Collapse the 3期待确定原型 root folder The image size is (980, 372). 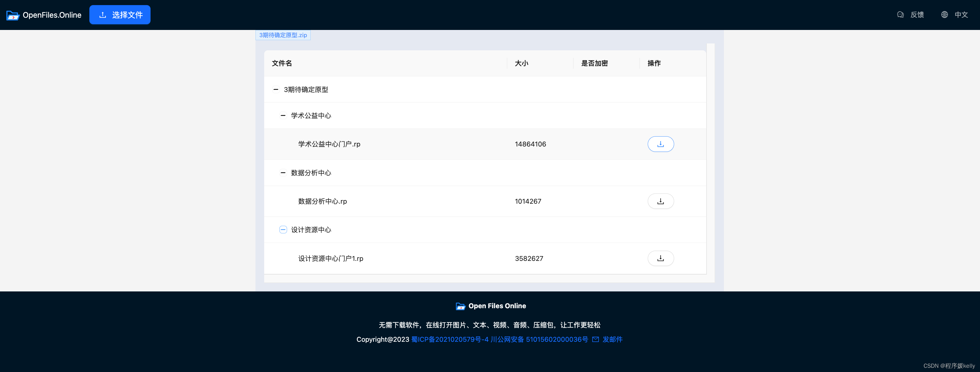click(x=276, y=90)
